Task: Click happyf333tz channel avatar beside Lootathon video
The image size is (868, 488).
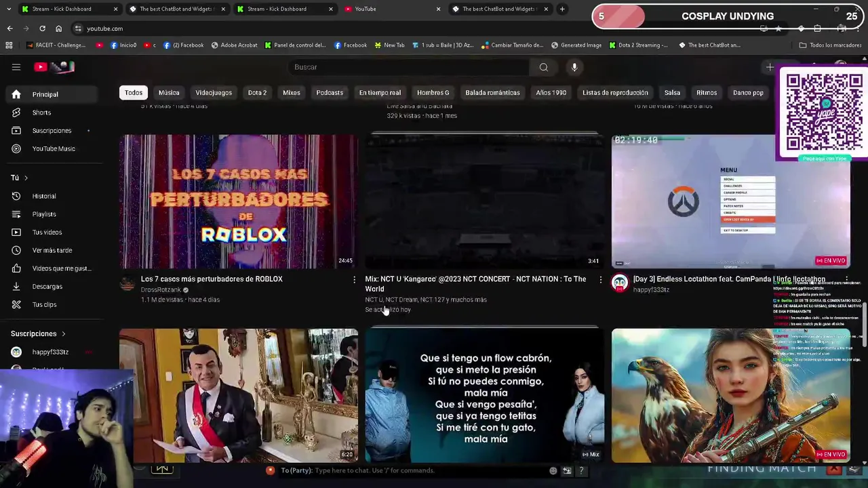Action: [x=620, y=283]
